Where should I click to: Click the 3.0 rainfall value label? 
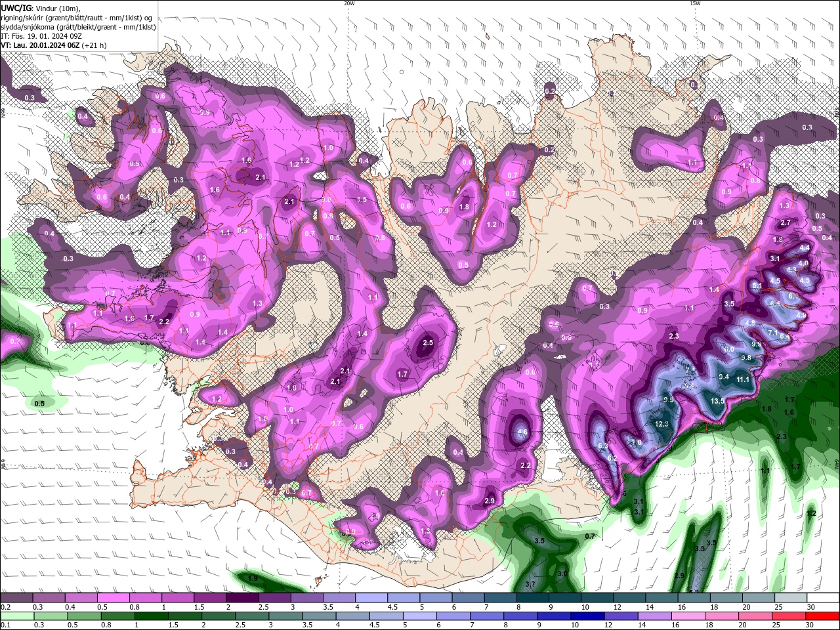562,574
